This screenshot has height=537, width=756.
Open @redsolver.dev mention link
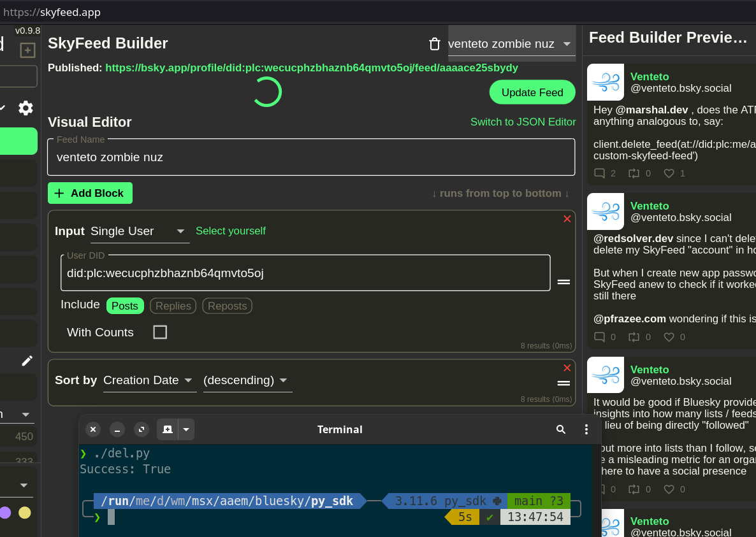coord(633,238)
